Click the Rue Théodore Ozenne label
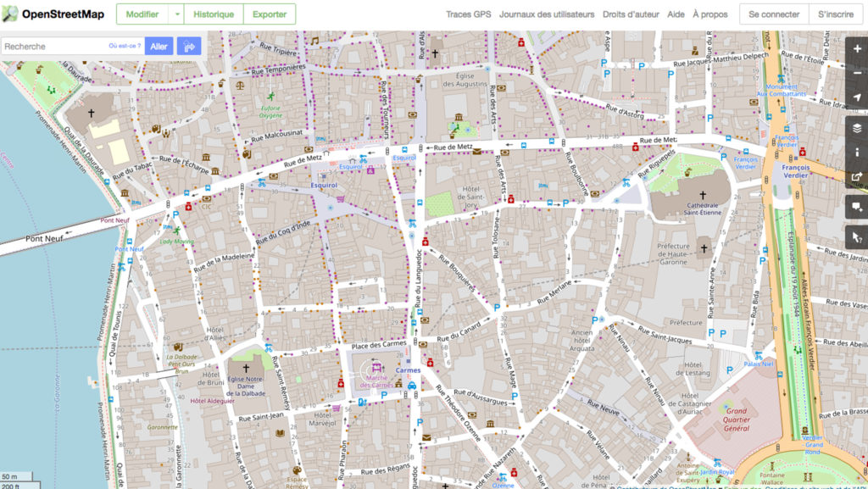The image size is (868, 489). (459, 413)
